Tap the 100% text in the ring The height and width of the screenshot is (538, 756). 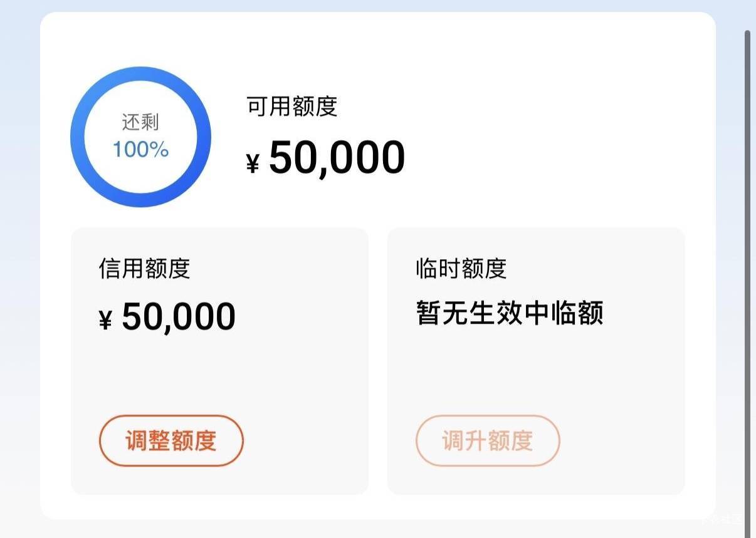tap(140, 150)
